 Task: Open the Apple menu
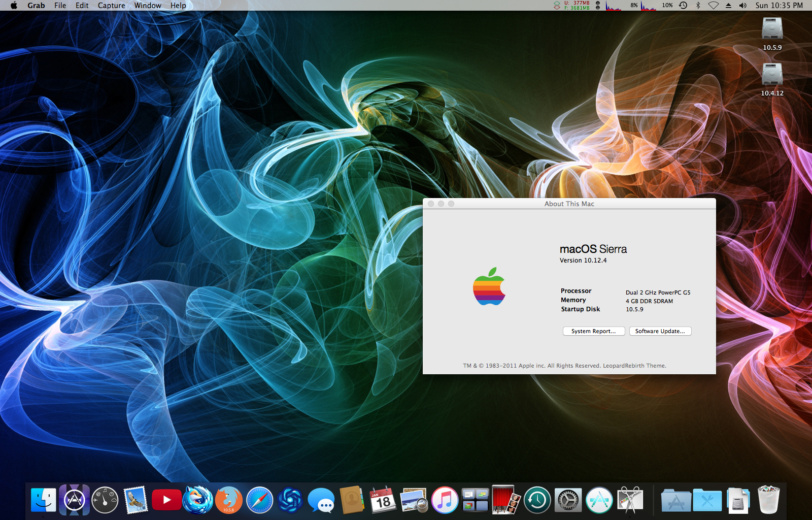click(14, 6)
